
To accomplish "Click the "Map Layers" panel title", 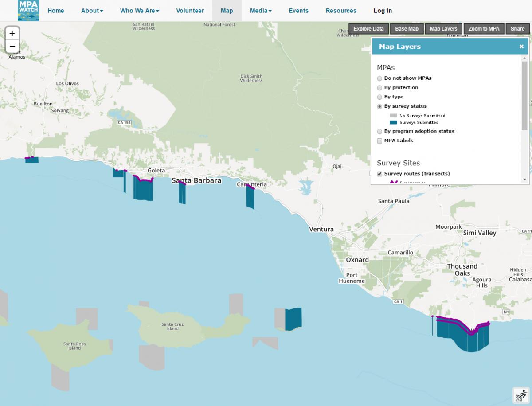I will click(x=400, y=47).
